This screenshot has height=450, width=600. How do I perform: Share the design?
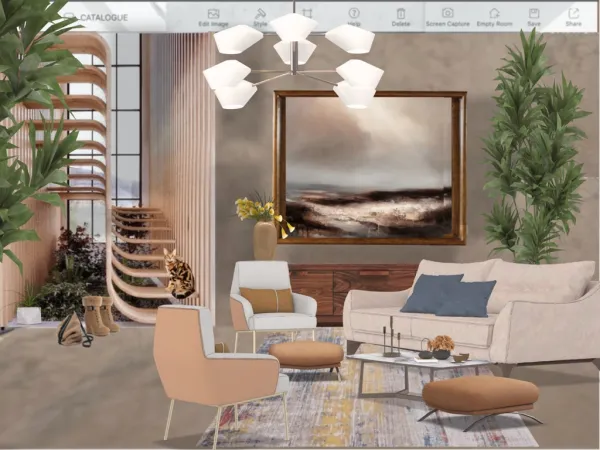[x=573, y=16]
